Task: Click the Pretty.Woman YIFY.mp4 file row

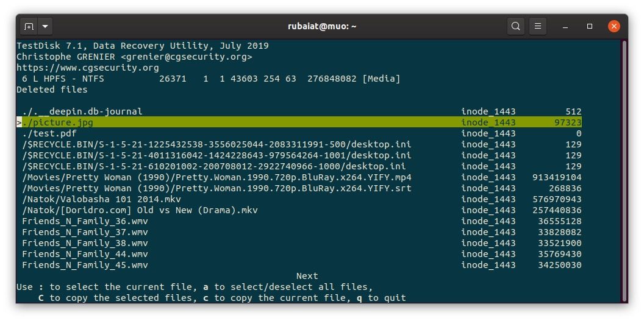Action: tap(216, 177)
